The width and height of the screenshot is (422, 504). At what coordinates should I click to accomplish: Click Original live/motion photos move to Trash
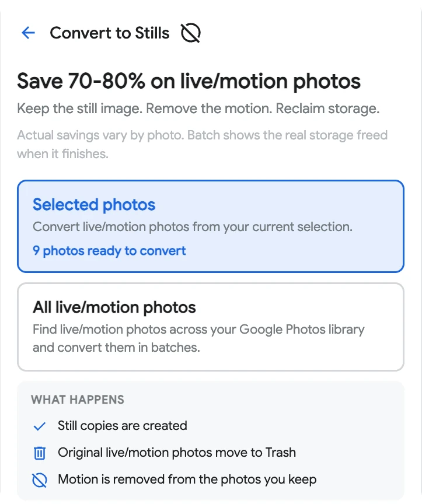click(x=177, y=453)
